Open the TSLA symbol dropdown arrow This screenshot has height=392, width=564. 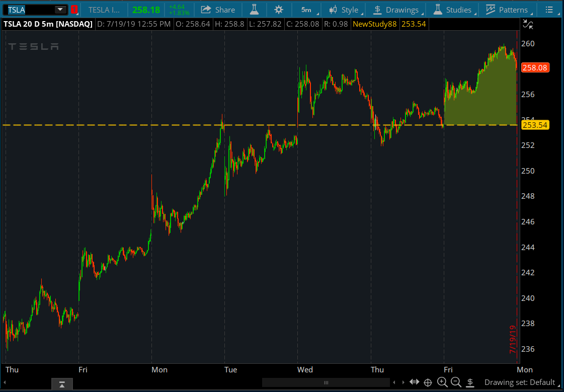[60, 10]
